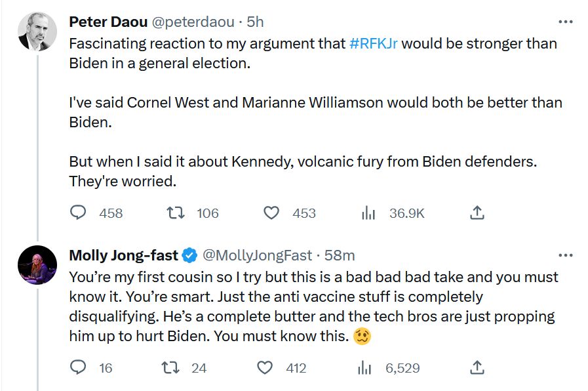Retweet Peter Daou's post

coord(175,213)
